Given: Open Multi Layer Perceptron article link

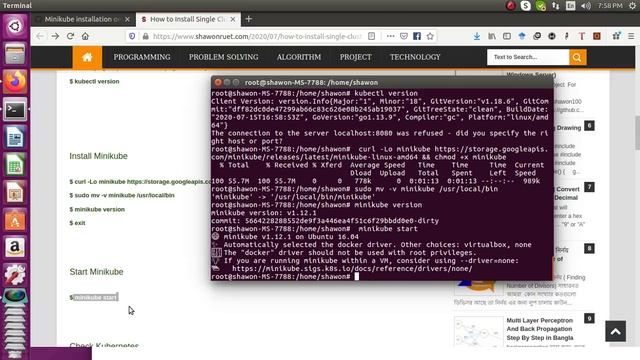Looking at the screenshot, I should click(540, 329).
